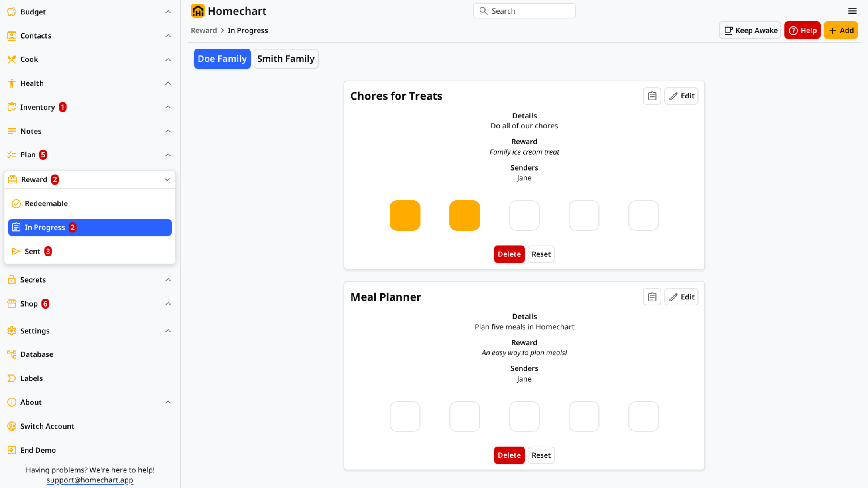
Task: Delete the Chores for Treats card
Action: 509,254
